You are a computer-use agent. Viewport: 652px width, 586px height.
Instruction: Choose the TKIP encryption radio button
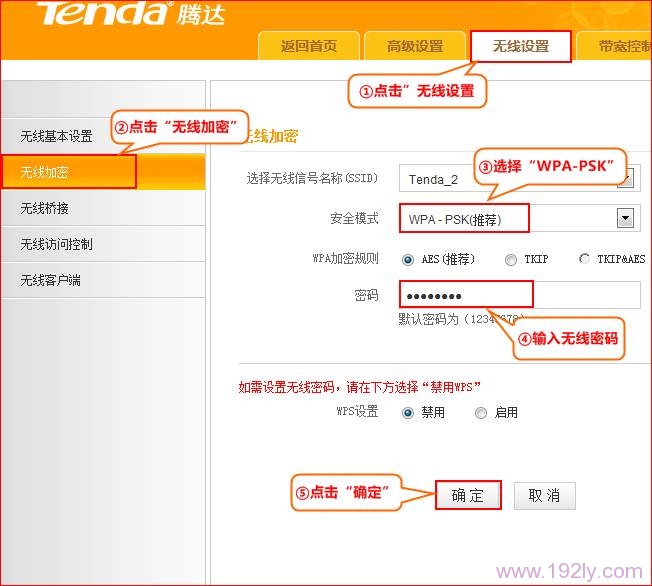point(511,259)
